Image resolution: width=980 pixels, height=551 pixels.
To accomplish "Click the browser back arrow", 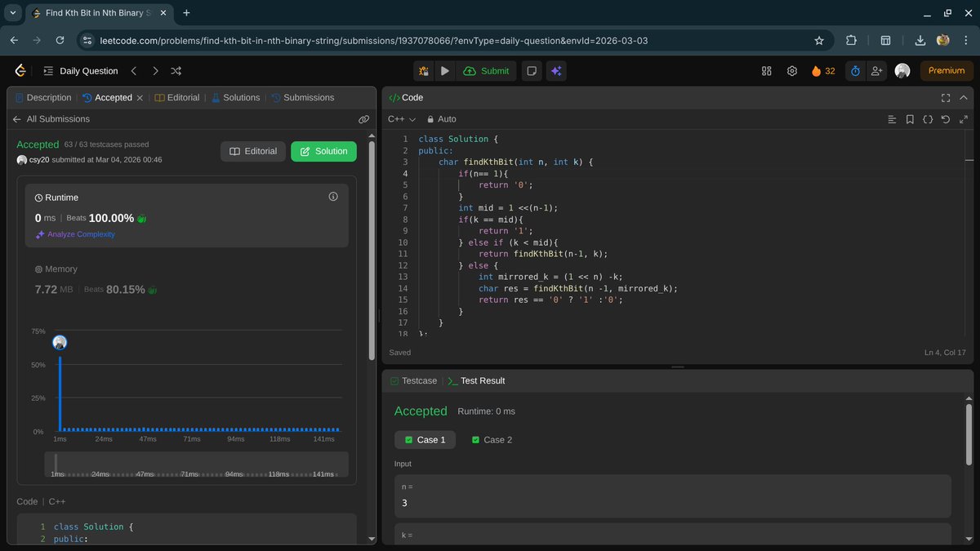I will point(14,40).
